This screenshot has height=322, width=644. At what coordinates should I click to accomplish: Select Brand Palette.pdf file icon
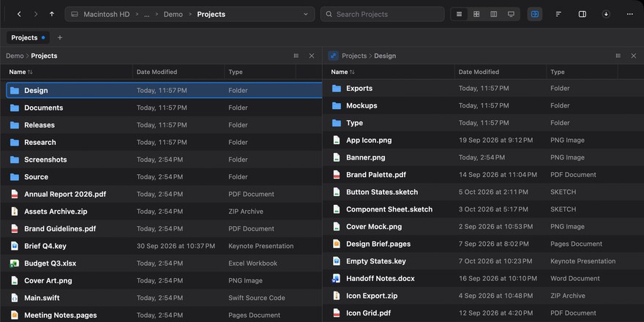point(337,175)
